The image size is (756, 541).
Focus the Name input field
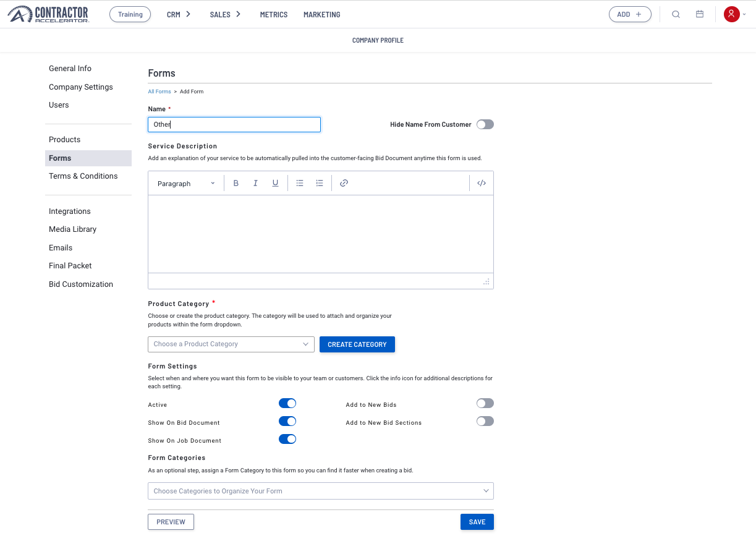(234, 124)
